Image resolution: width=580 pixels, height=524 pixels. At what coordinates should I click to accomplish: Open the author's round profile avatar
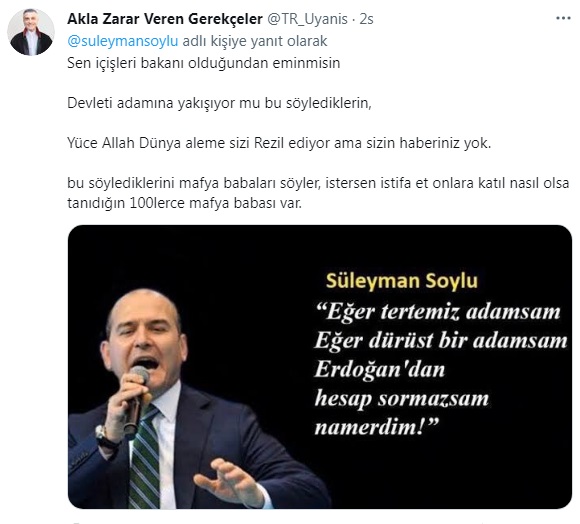coord(31,32)
